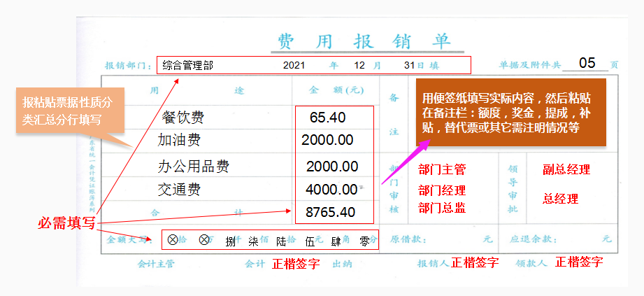The image size is (644, 296).
Task: Select the 肆 jiao character
Action: [x=336, y=241]
